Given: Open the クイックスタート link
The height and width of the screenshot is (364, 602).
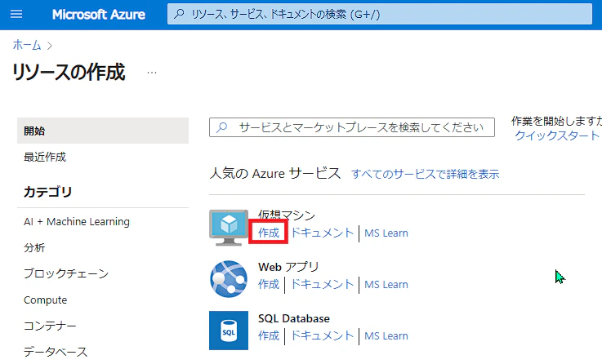Looking at the screenshot, I should 557,135.
